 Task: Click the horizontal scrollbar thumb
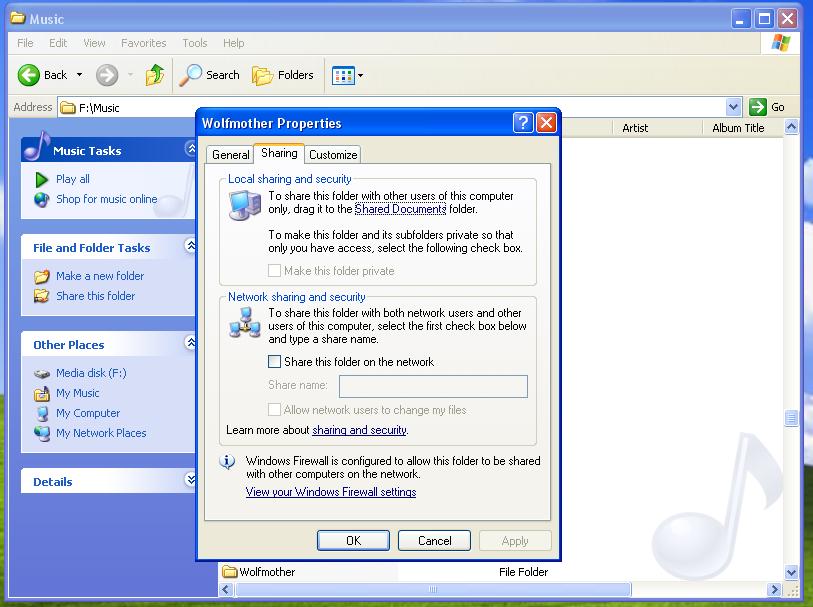[433, 589]
